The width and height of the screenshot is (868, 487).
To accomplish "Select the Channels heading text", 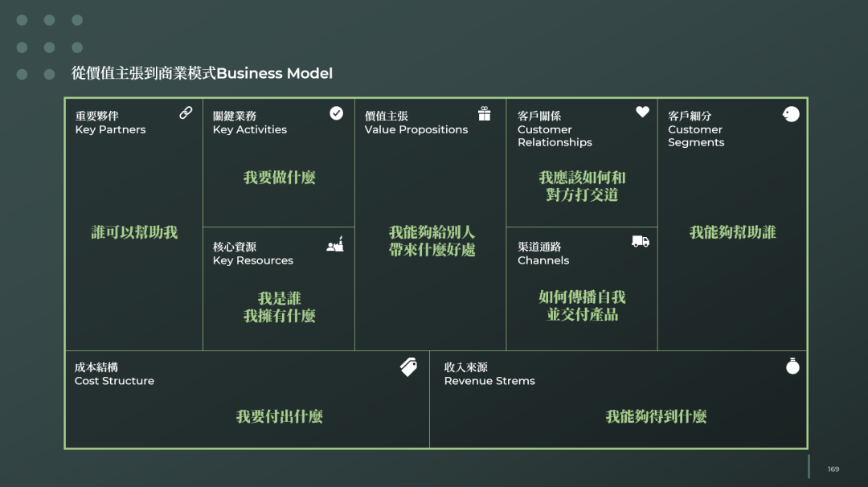I will point(543,253).
